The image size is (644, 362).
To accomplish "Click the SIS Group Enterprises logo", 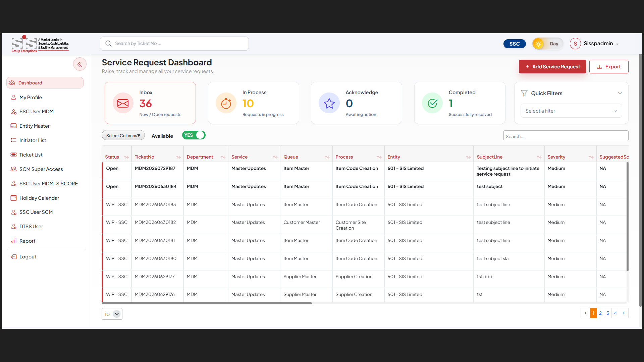I will pyautogui.click(x=40, y=44).
